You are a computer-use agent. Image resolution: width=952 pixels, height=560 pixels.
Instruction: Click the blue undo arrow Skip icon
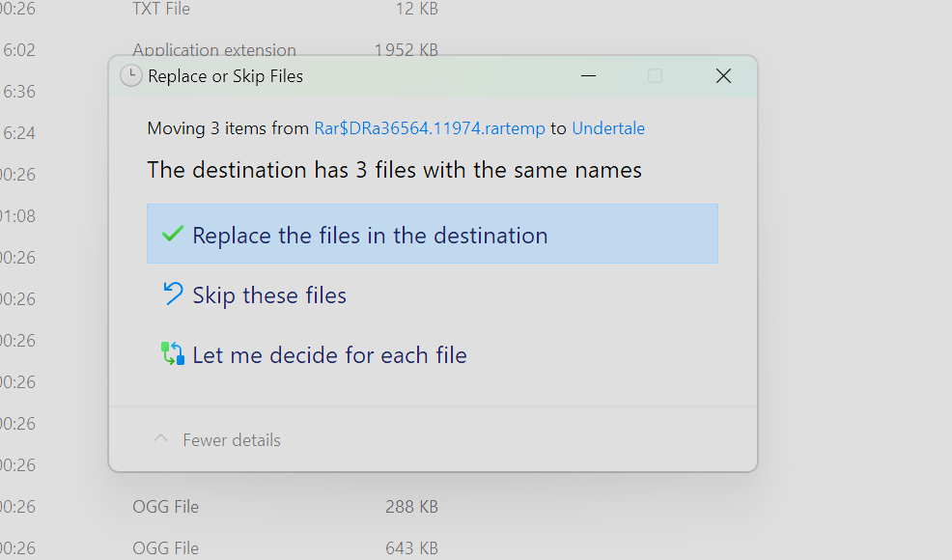point(173,294)
